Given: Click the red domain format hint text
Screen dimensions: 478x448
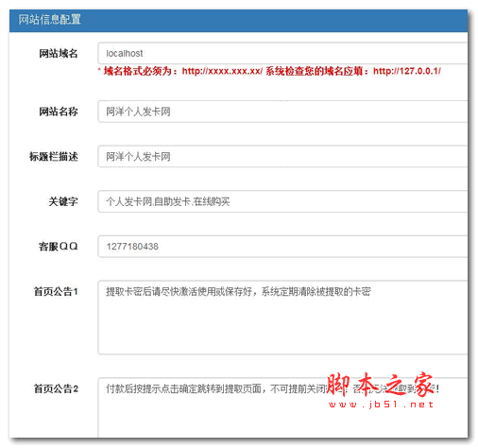Looking at the screenshot, I should [x=269, y=71].
